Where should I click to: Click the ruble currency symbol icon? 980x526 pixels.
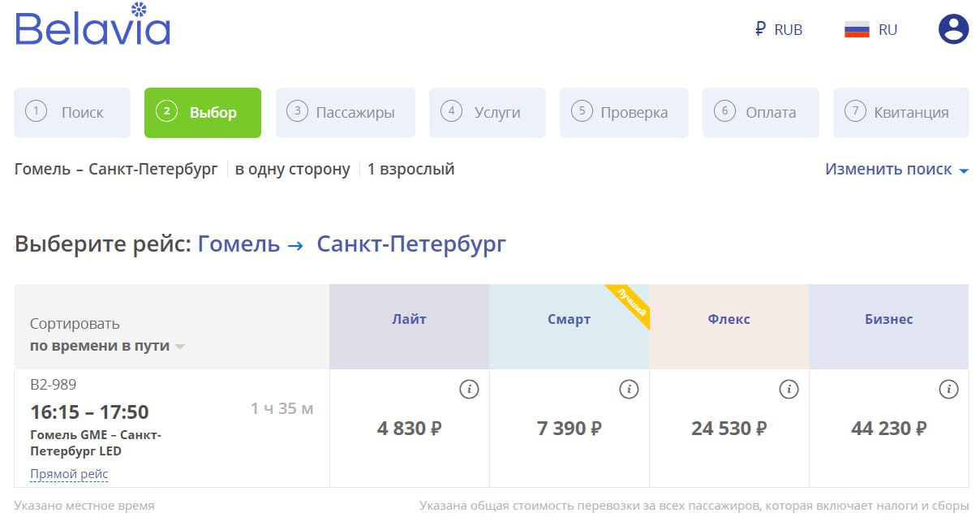(760, 30)
